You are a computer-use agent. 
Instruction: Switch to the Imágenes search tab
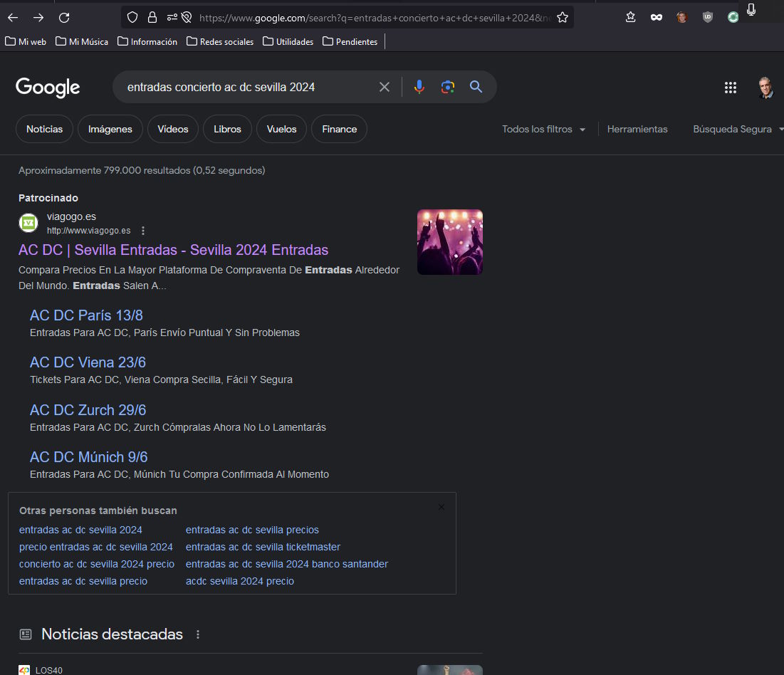coord(110,130)
